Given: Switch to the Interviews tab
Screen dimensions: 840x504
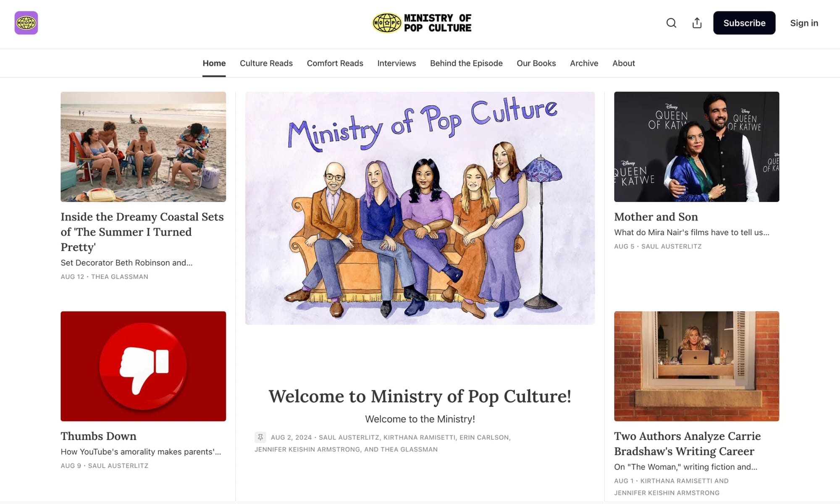Looking at the screenshot, I should tap(396, 63).
